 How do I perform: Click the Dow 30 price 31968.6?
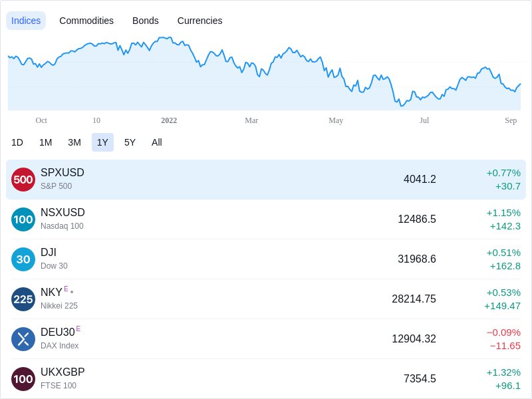tap(417, 259)
